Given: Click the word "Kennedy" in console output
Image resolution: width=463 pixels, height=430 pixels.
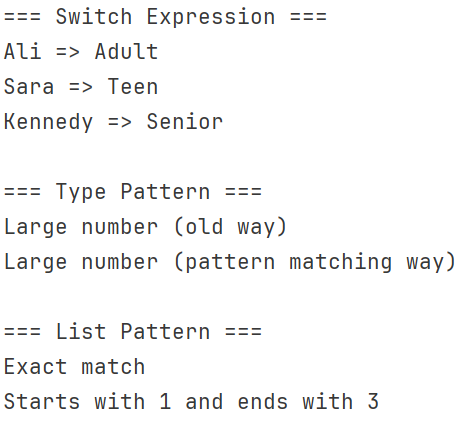Looking at the screenshot, I should pos(48,122).
